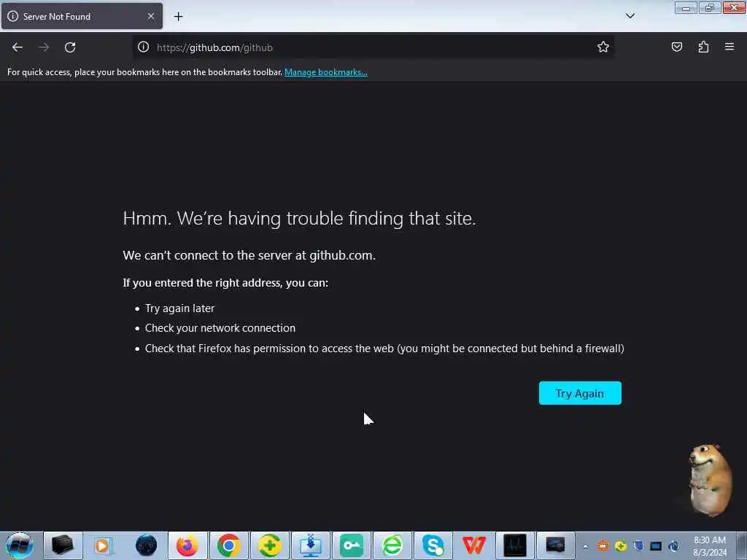
Task: Open a new tab
Action: [178, 17]
